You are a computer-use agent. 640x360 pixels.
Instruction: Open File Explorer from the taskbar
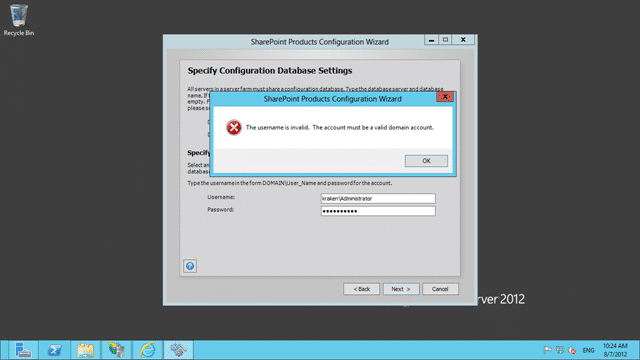click(85, 350)
